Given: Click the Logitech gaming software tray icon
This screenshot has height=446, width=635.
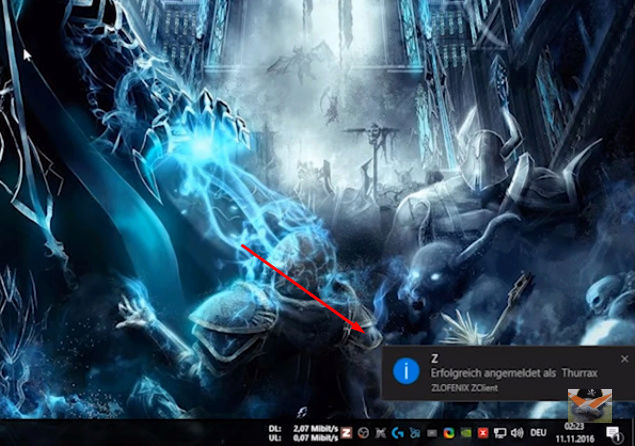Looking at the screenshot, I should click(397, 433).
